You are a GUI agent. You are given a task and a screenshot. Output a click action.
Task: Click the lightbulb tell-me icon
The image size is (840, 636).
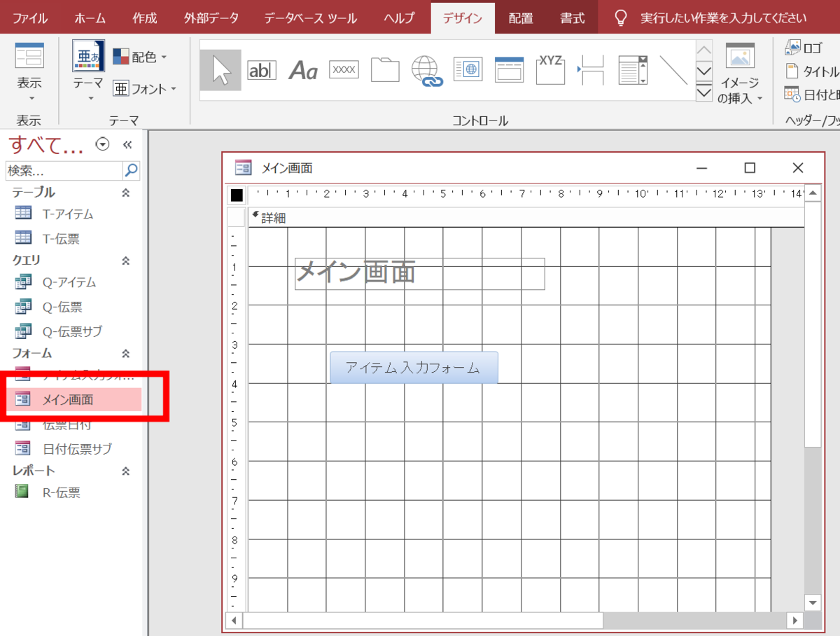[x=620, y=18]
